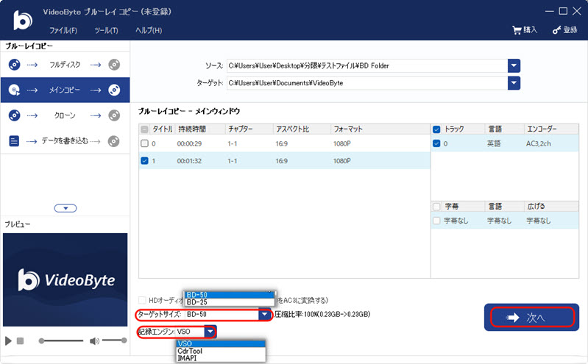Toggle the HDオーディオ checkbox

[142, 300]
